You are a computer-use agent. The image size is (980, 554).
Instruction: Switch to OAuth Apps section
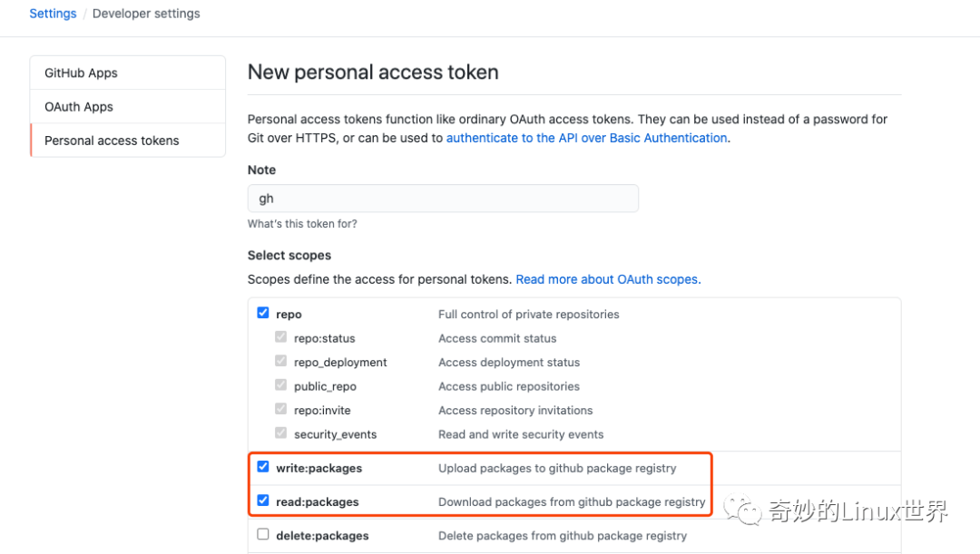(x=79, y=106)
